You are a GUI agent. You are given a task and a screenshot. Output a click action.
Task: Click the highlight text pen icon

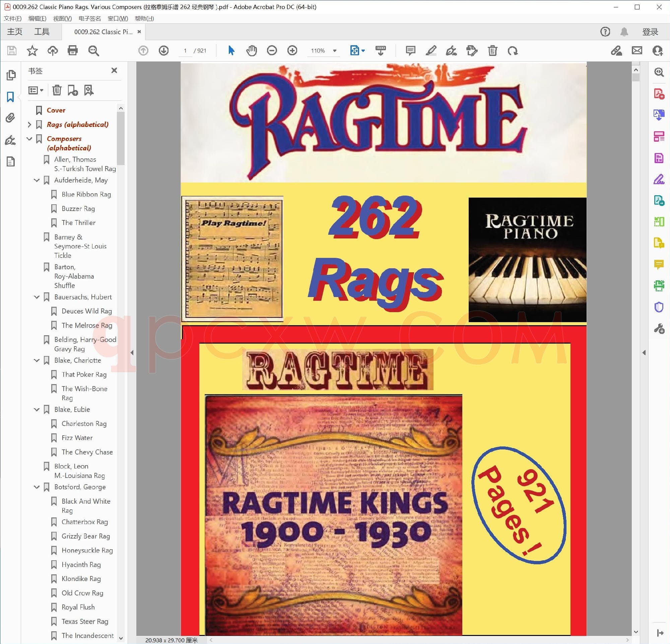point(431,51)
